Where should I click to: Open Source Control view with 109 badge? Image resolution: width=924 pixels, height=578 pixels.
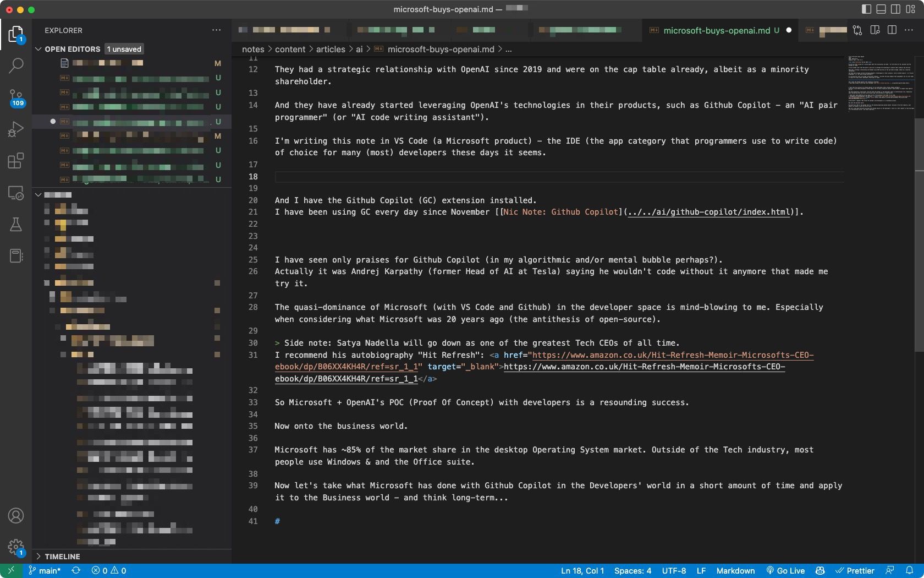16,98
